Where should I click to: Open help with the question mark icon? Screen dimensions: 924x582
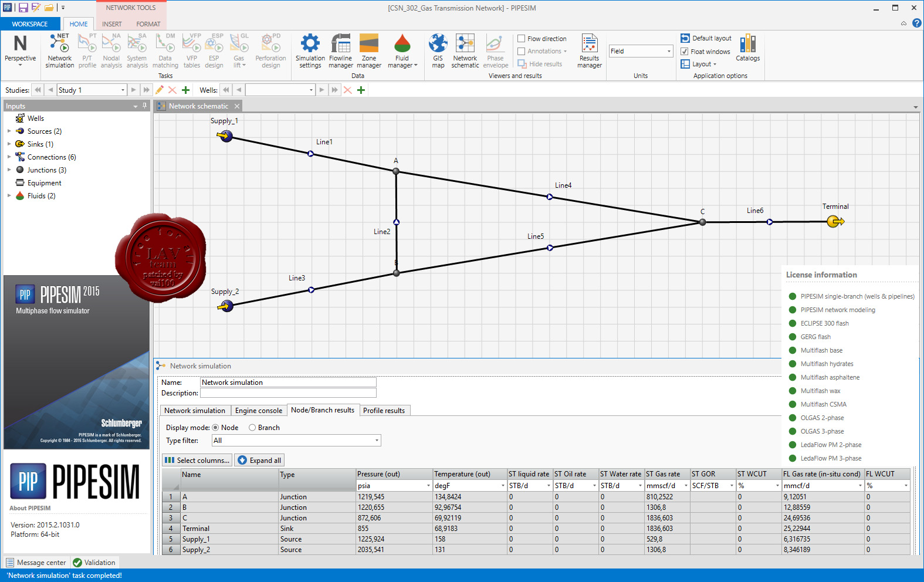tap(916, 23)
